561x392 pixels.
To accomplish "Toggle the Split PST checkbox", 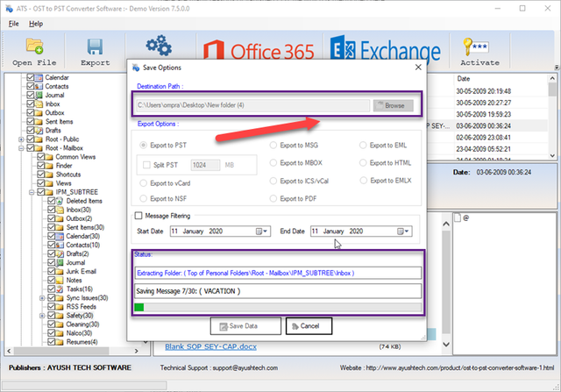I will (x=146, y=164).
